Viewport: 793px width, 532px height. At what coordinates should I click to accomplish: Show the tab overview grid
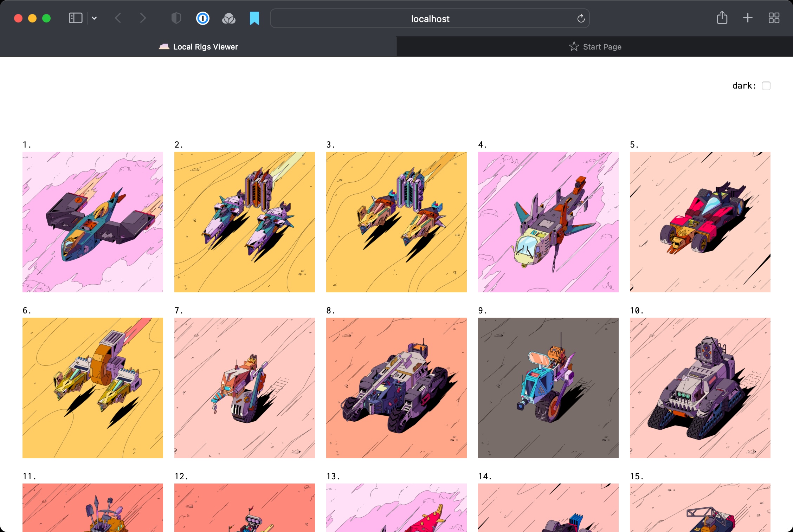(774, 18)
